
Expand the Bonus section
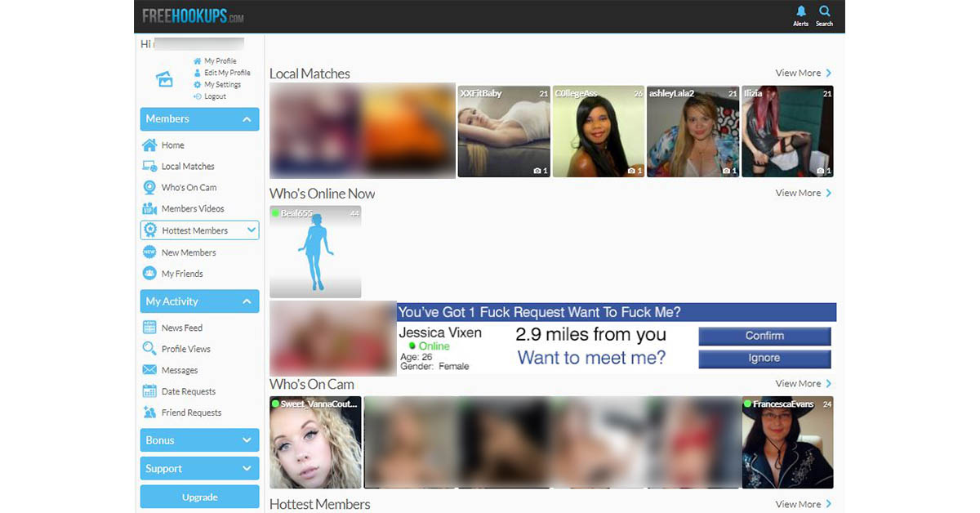(199, 439)
